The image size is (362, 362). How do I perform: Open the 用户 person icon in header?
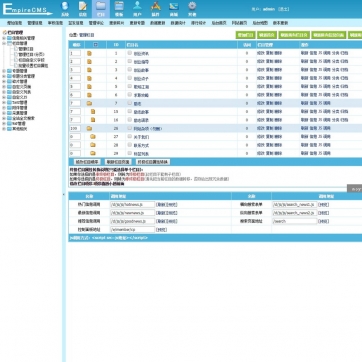(137, 7)
